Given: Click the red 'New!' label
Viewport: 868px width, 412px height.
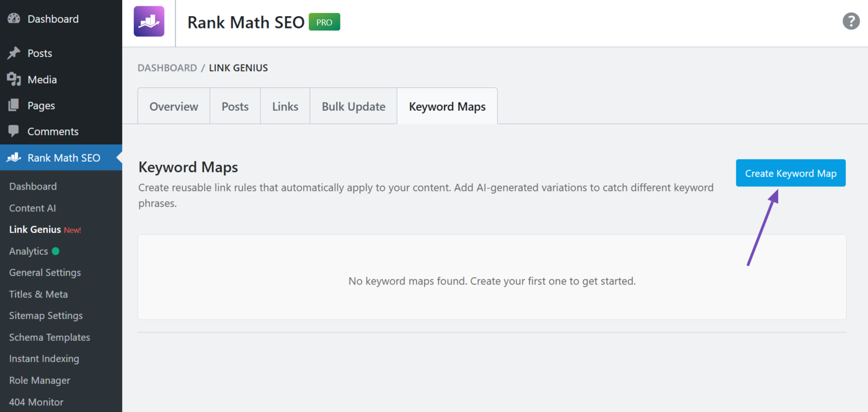Looking at the screenshot, I should 73,230.
